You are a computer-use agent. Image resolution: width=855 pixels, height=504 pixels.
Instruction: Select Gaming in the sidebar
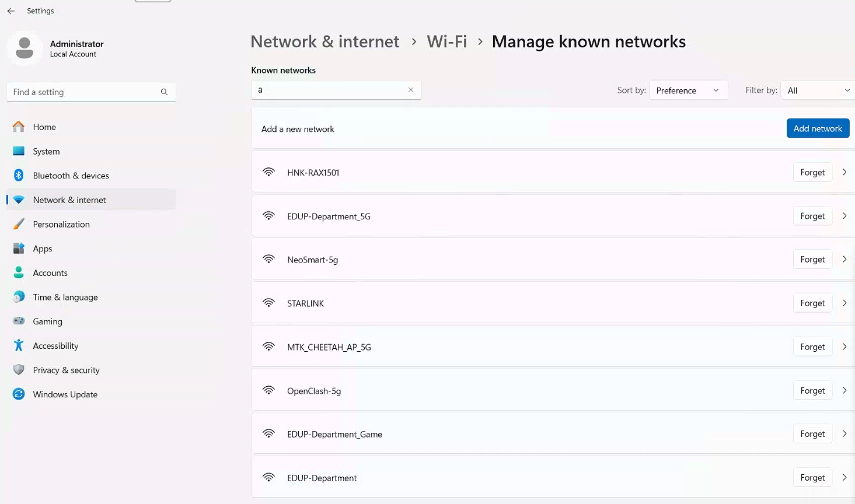47,321
